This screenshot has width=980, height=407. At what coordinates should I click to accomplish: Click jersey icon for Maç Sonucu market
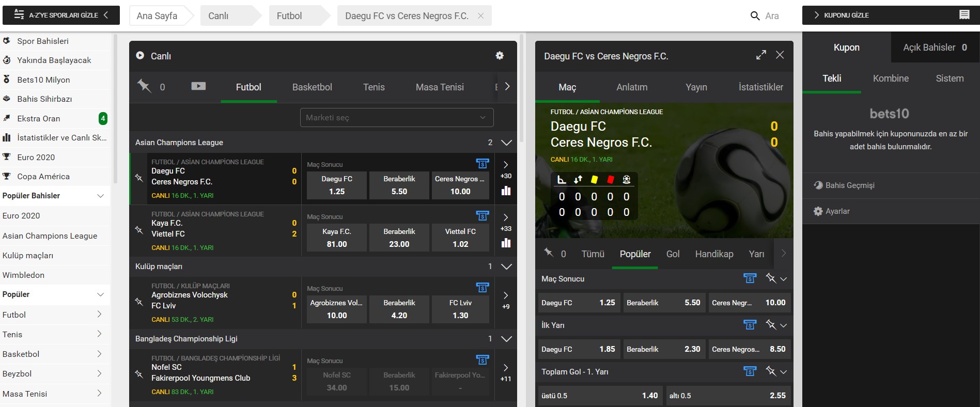click(750, 279)
